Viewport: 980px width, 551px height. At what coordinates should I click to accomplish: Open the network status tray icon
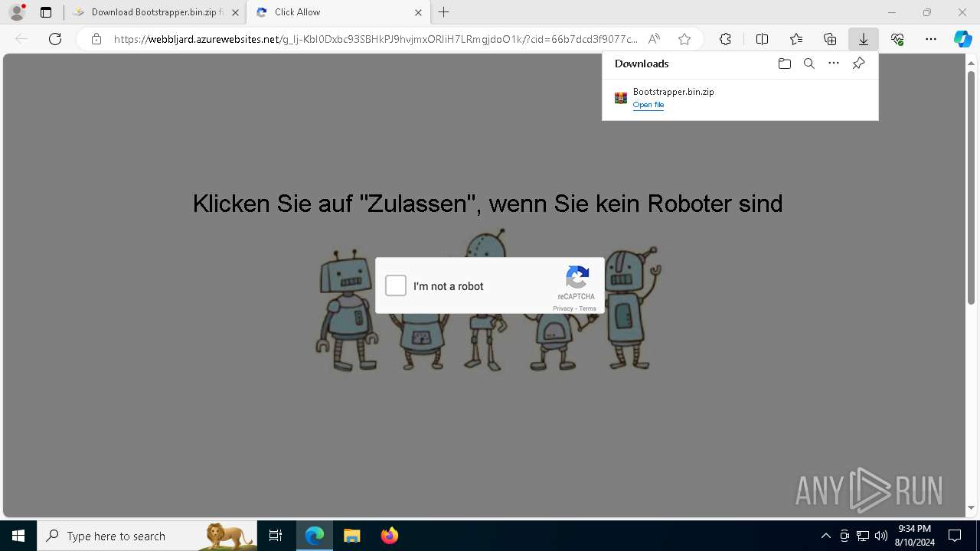[863, 536]
